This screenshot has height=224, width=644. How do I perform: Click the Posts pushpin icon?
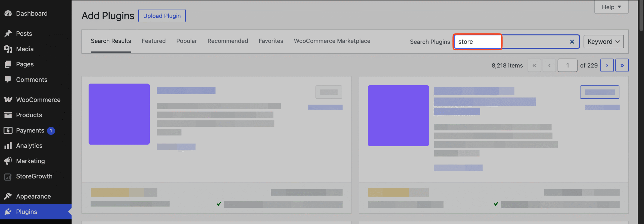pos(8,33)
